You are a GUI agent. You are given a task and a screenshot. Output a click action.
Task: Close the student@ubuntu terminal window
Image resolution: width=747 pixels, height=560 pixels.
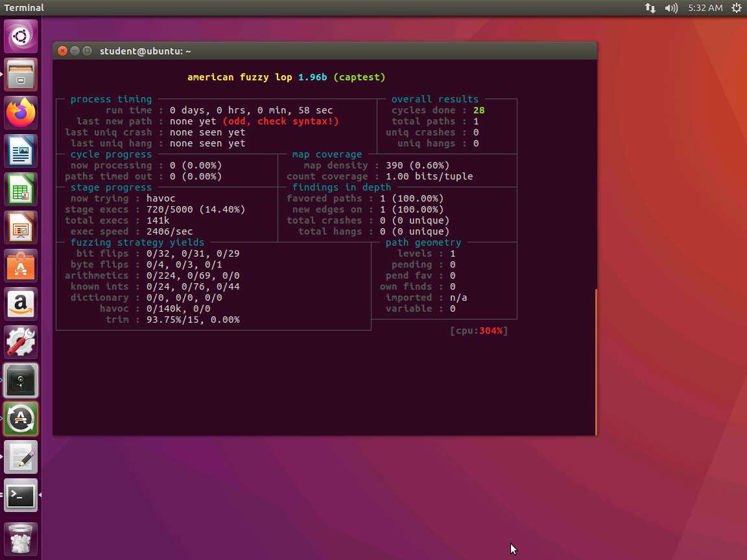point(62,51)
